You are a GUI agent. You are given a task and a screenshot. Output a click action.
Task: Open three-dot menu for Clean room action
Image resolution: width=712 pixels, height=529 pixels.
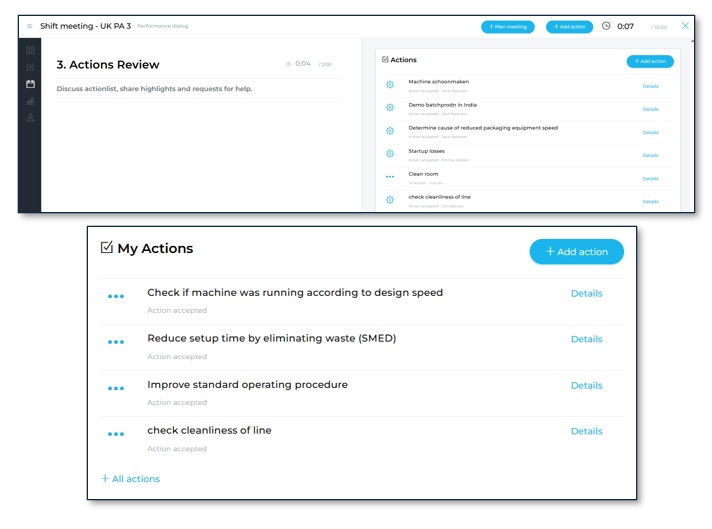coord(390,177)
